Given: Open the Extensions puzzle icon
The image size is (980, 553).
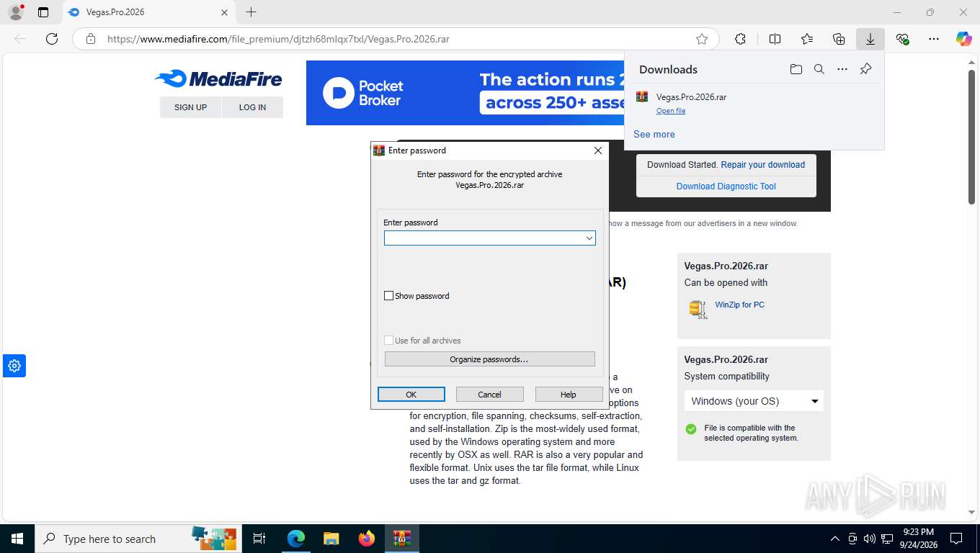Looking at the screenshot, I should [740, 39].
